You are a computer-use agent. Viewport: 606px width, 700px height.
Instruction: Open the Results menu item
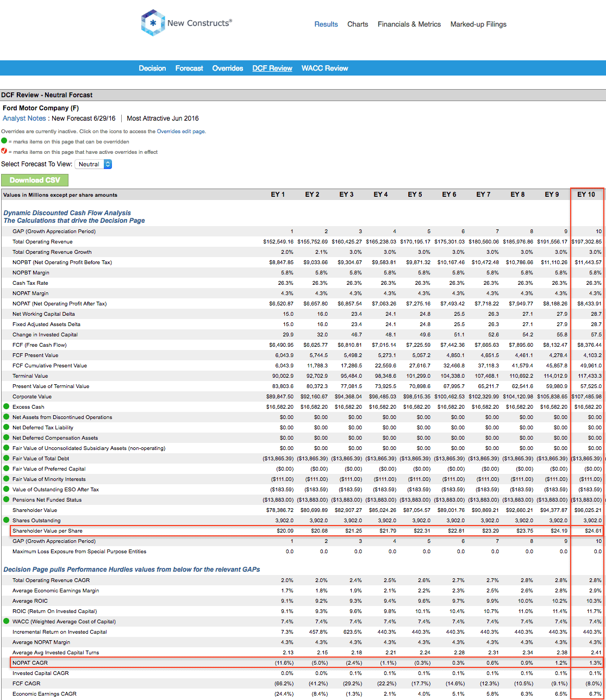point(326,24)
